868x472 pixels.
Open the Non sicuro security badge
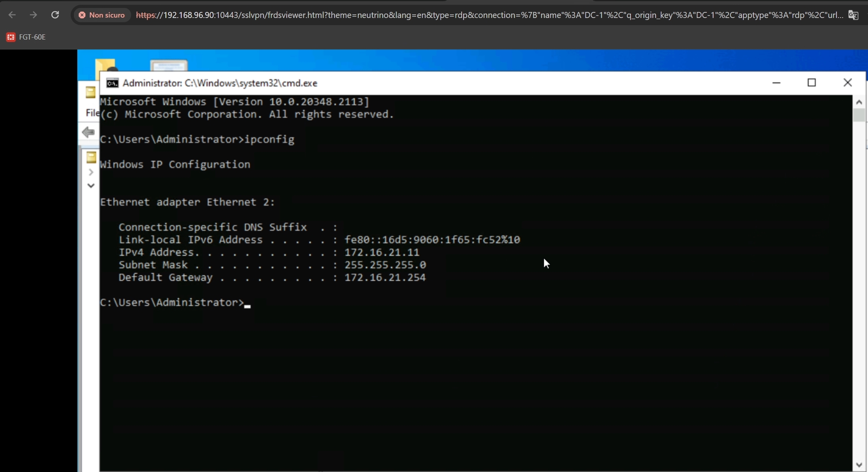click(102, 15)
